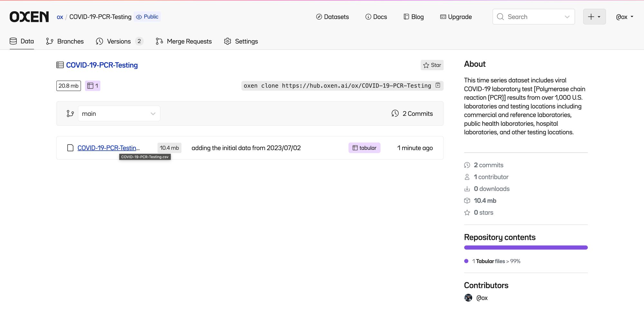This screenshot has width=644, height=317.
Task: Click the OXEN logo
Action: (x=29, y=17)
